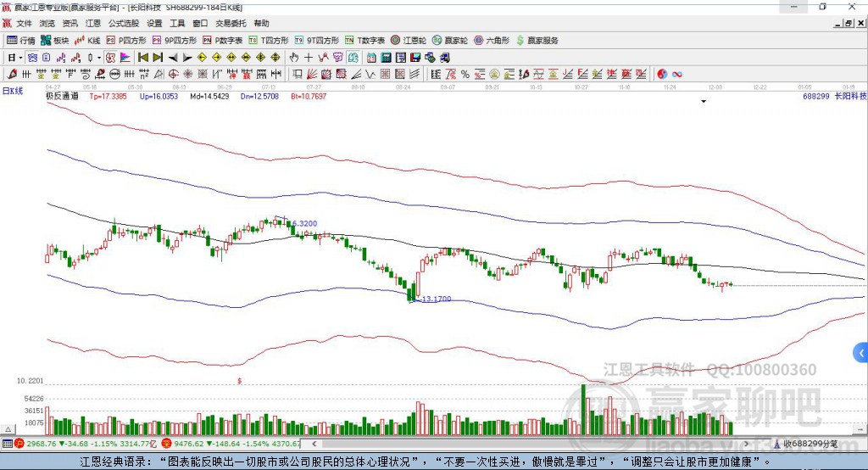
Task: Open the 9P四方形 tool
Action: (175, 41)
